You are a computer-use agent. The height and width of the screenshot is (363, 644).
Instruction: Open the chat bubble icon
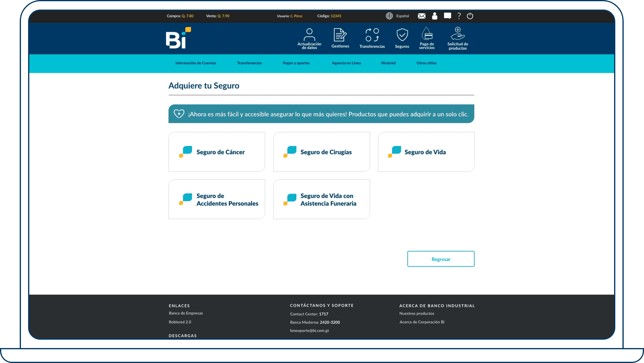(447, 16)
